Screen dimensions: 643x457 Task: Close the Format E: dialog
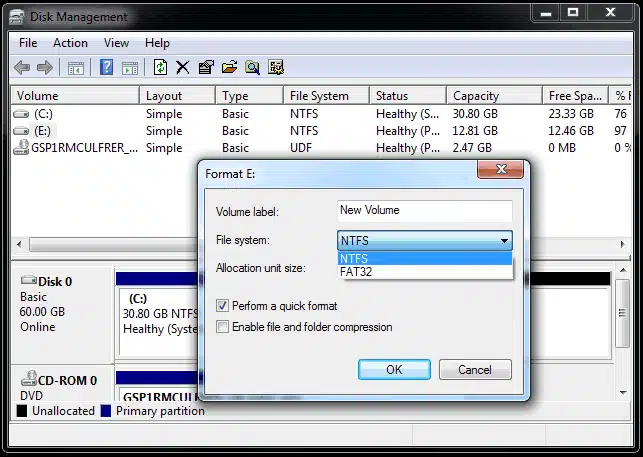tap(501, 169)
